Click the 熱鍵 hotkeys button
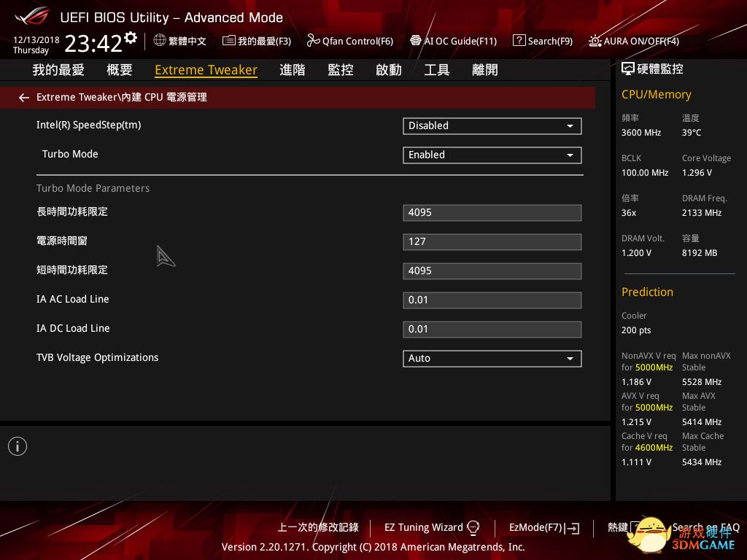The height and width of the screenshot is (560, 747). point(617,527)
